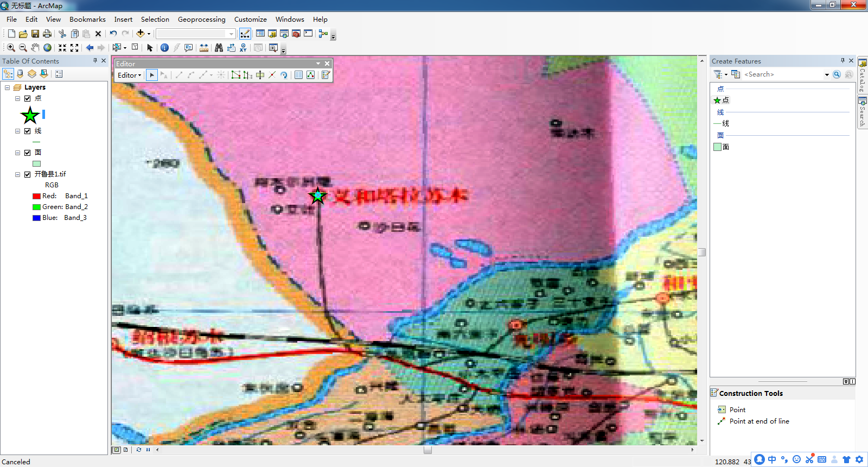Open a map document file
This screenshot has width=868, height=467.
[x=23, y=34]
